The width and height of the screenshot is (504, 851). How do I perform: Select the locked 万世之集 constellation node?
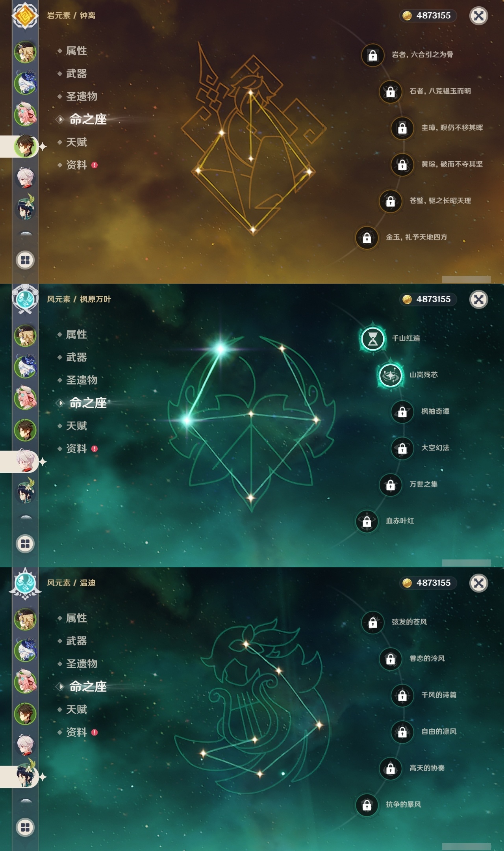tap(390, 485)
